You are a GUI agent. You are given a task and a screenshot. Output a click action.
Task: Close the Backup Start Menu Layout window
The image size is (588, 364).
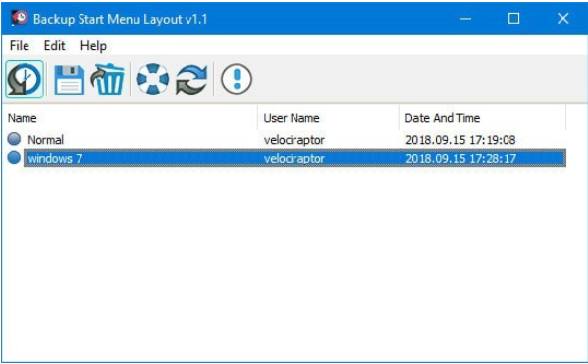click(x=562, y=18)
